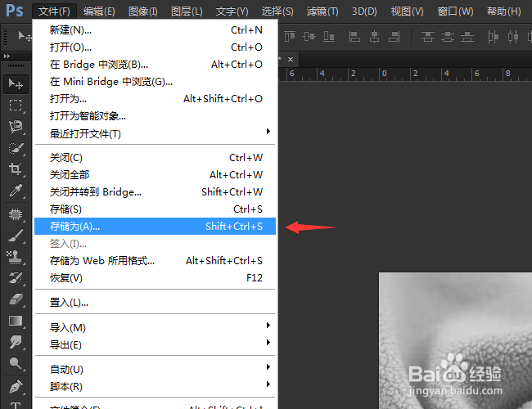Click align bottom edges icon
532x409 pixels.
(x=329, y=36)
